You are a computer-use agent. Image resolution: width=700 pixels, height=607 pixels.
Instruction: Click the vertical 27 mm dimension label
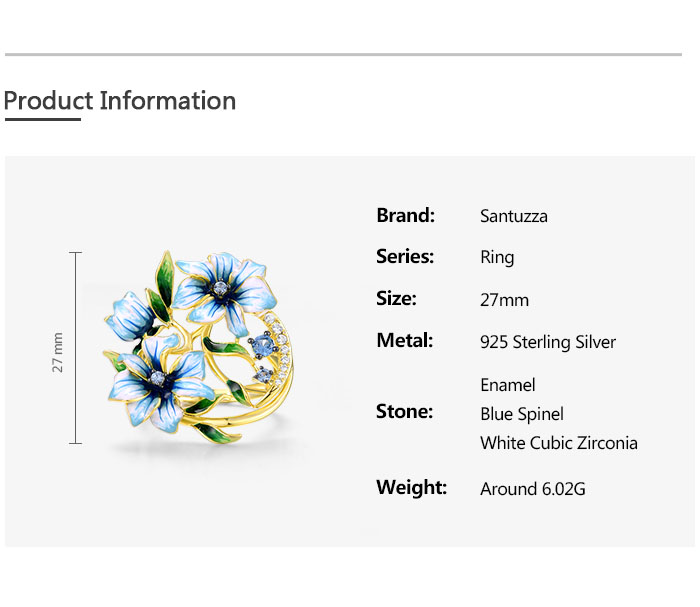click(58, 352)
